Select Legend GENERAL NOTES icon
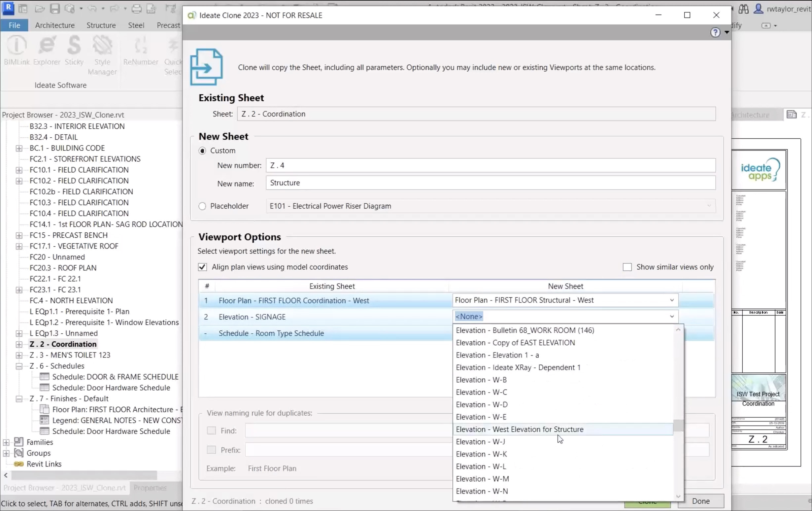This screenshot has width=812, height=511. (45, 420)
